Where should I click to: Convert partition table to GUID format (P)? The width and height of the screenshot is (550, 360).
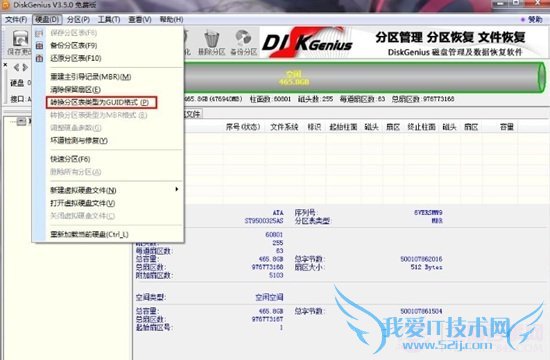coord(101,102)
